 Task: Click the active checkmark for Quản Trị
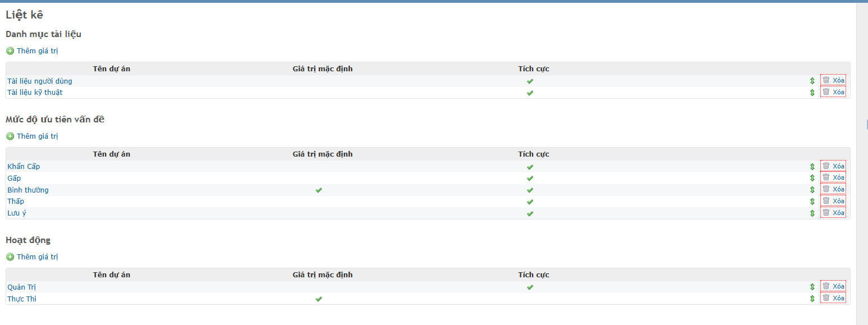pos(530,287)
